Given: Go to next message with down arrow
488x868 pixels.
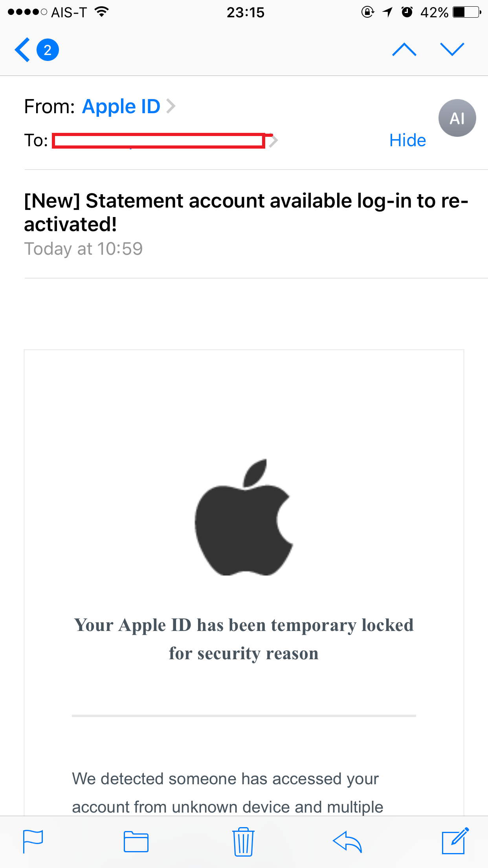Looking at the screenshot, I should (x=452, y=50).
